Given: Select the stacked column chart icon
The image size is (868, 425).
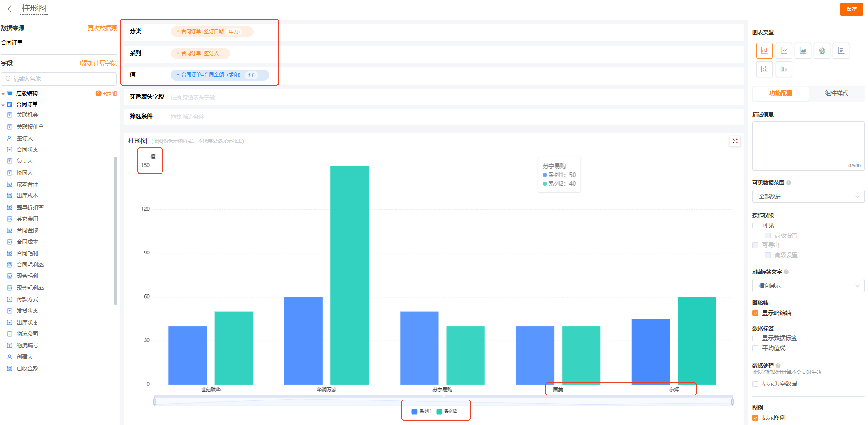Looking at the screenshot, I should [x=764, y=70].
